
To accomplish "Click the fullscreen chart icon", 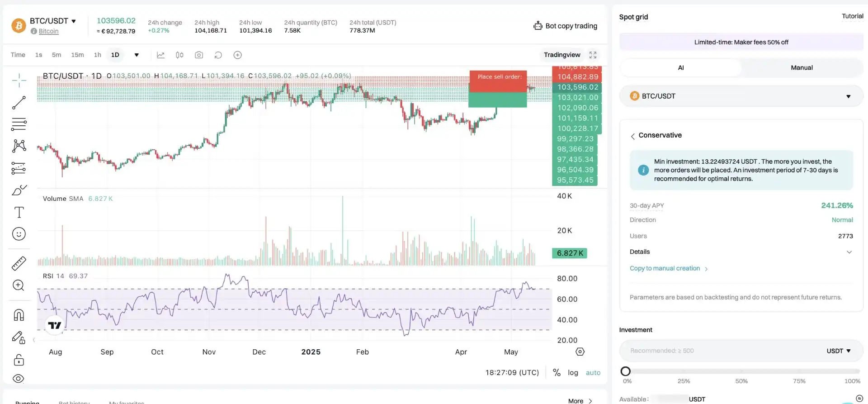I will [x=593, y=55].
